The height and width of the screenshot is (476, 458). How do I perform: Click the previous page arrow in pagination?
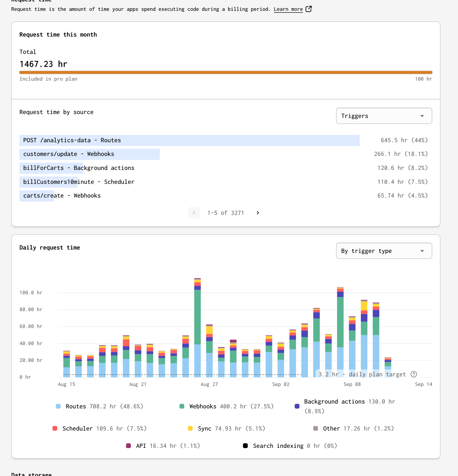[194, 213]
